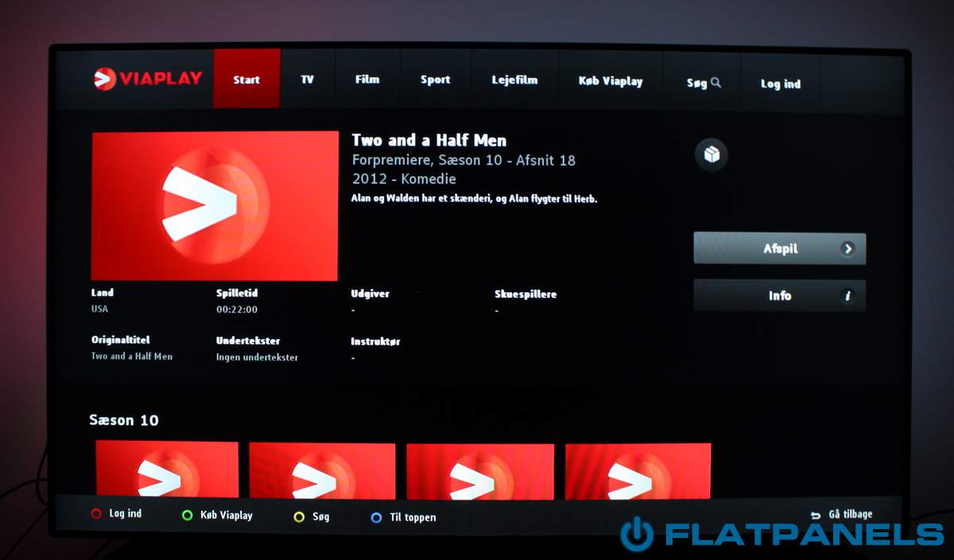The height and width of the screenshot is (560, 954).
Task: Click the magnifier icon next to Søg
Action: pos(716,83)
